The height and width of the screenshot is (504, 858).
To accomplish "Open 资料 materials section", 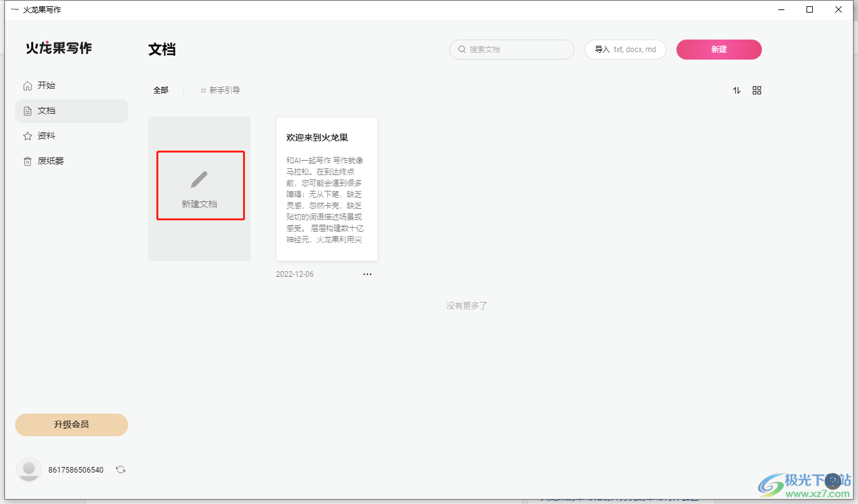I will coord(71,136).
